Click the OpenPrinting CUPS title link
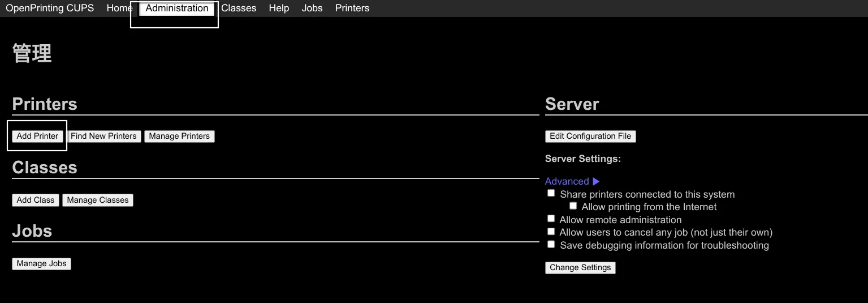 click(50, 8)
